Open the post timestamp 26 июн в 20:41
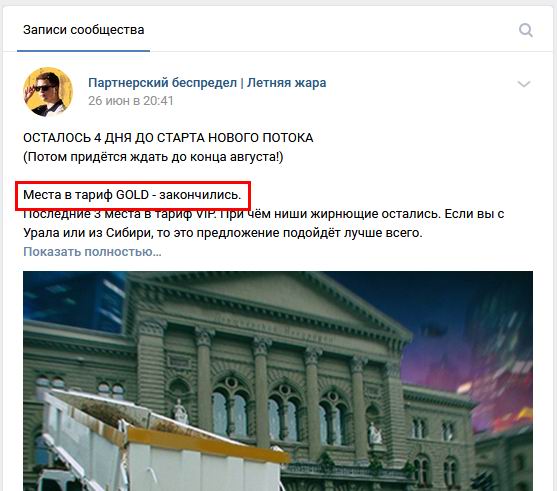This screenshot has height=491, width=557. click(130, 101)
